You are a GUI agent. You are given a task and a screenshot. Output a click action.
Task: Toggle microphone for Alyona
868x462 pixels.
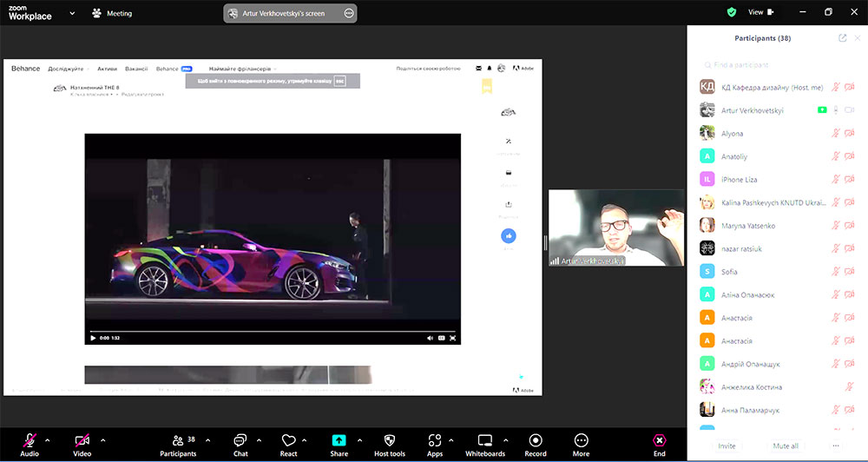coord(836,133)
